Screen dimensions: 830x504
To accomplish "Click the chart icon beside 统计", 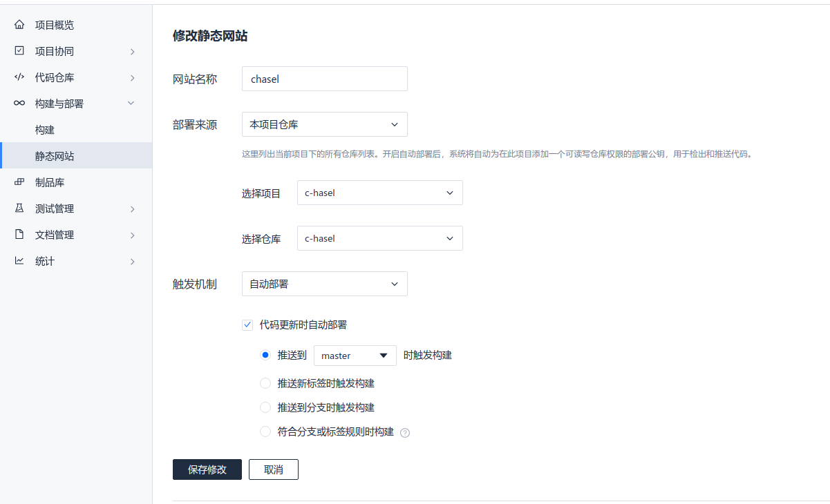I will pyautogui.click(x=19, y=261).
